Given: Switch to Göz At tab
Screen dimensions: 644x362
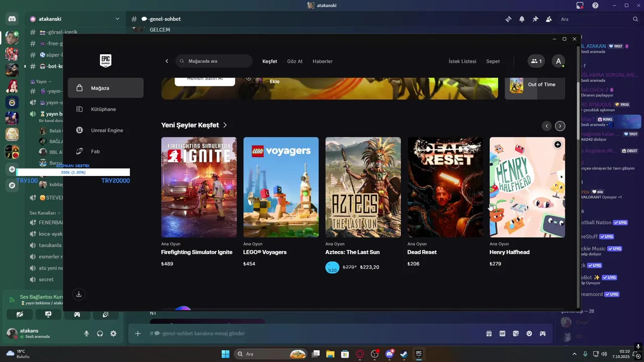Looking at the screenshot, I should tap(295, 61).
